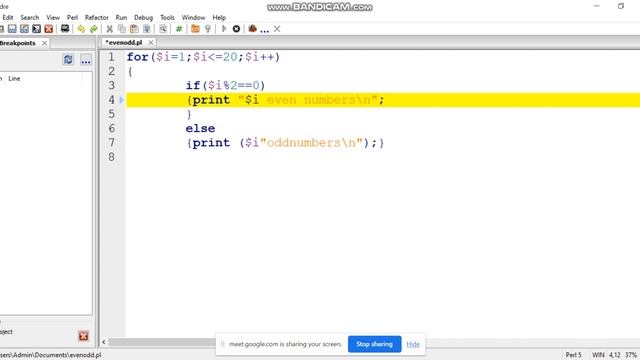This screenshot has height=360, width=640.
Task: Click red X icon near project label
Action: tap(83, 336)
